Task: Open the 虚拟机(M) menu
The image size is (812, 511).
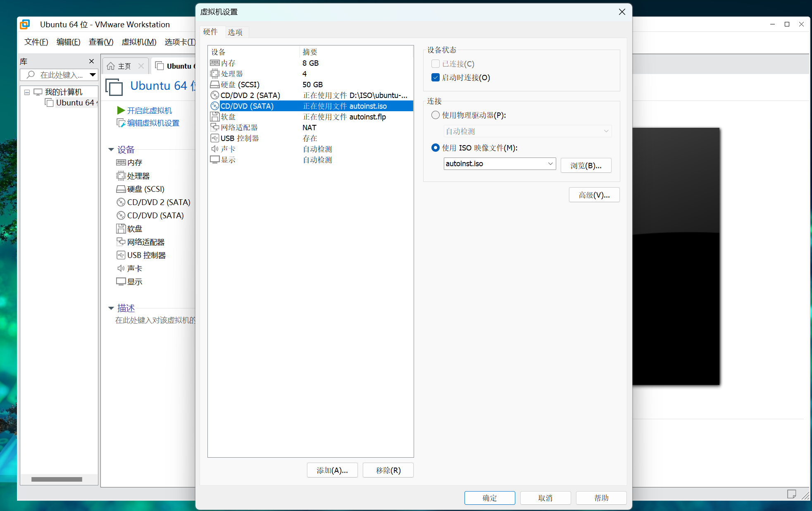Action: [139, 42]
